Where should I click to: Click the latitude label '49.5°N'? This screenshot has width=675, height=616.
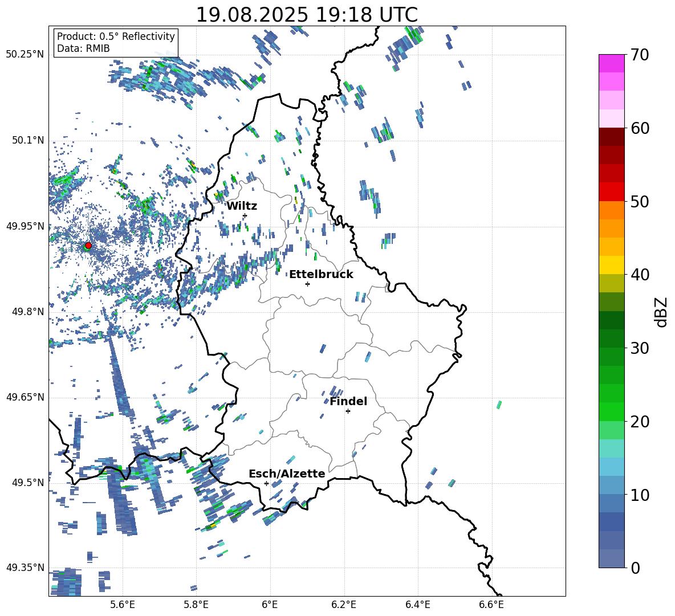click(28, 483)
